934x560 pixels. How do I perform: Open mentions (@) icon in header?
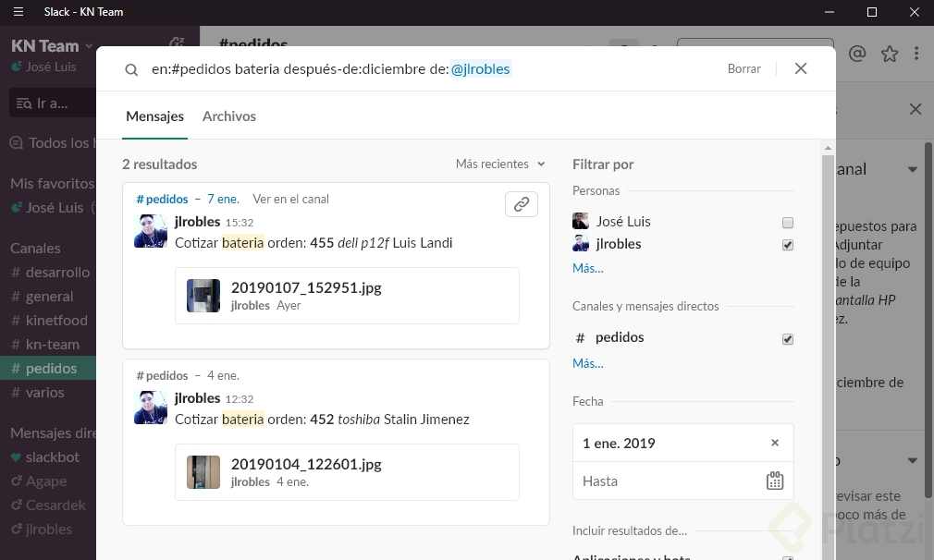tap(857, 54)
